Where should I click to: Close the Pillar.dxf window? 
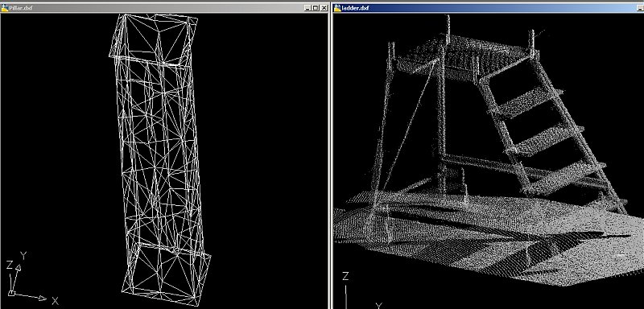click(324, 8)
